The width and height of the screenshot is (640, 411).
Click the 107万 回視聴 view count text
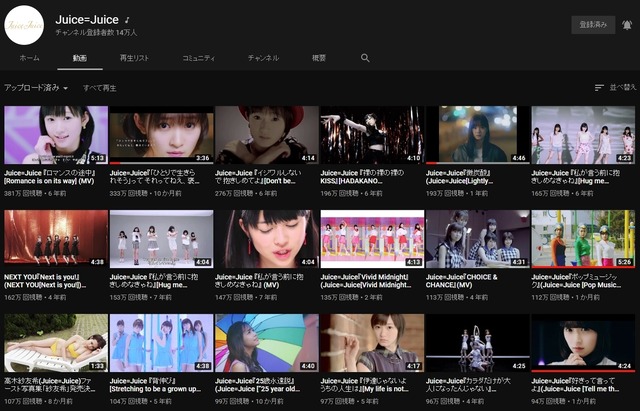pyautogui.click(x=22, y=401)
